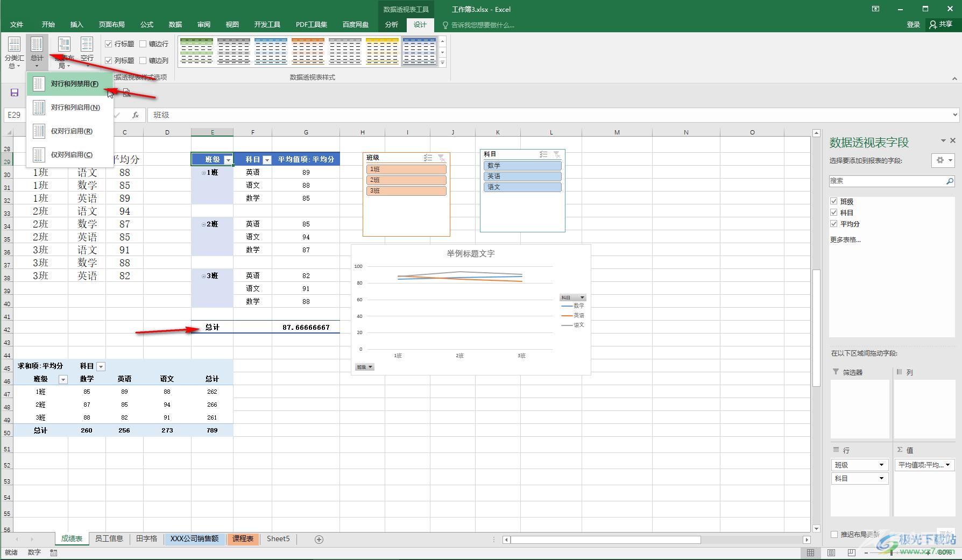Open the 空行 blank rows dropdown
The height and width of the screenshot is (560, 962).
tap(87, 53)
